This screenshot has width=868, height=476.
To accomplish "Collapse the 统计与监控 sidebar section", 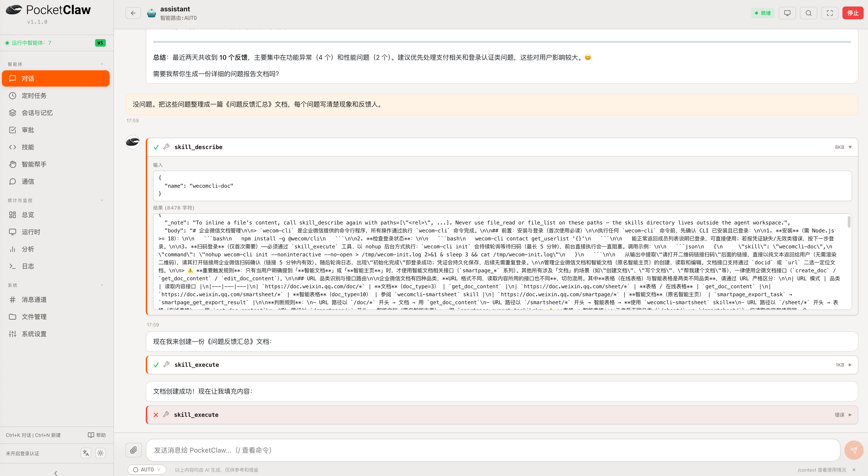I will click(102, 200).
